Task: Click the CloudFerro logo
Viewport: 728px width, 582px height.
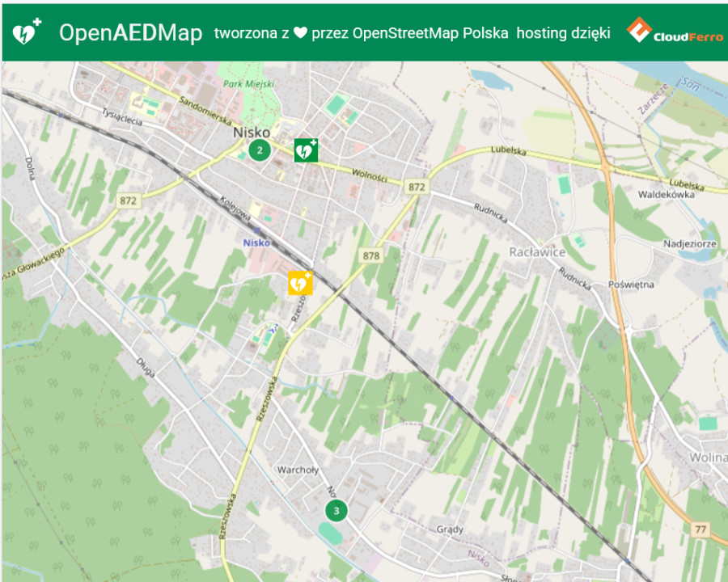Action: coord(675,32)
